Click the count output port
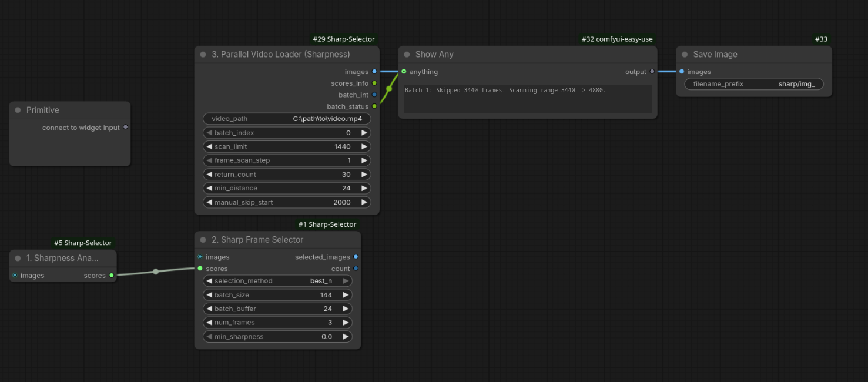 356,269
